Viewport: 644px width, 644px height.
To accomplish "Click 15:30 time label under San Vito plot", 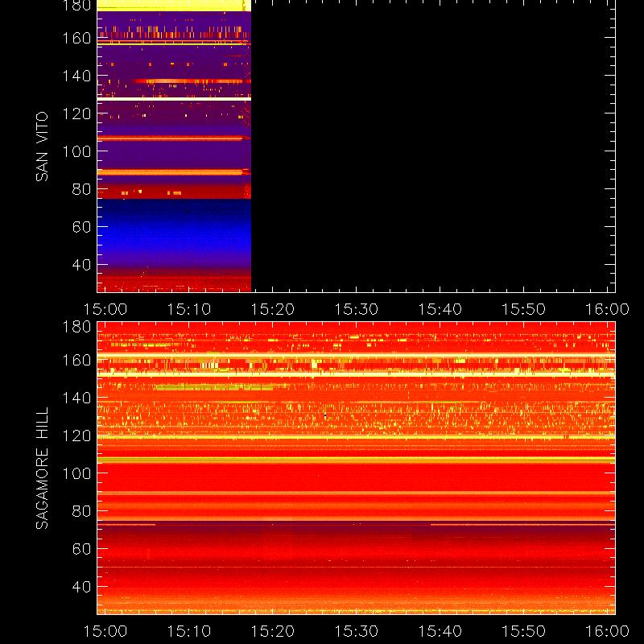I will coord(356,309).
